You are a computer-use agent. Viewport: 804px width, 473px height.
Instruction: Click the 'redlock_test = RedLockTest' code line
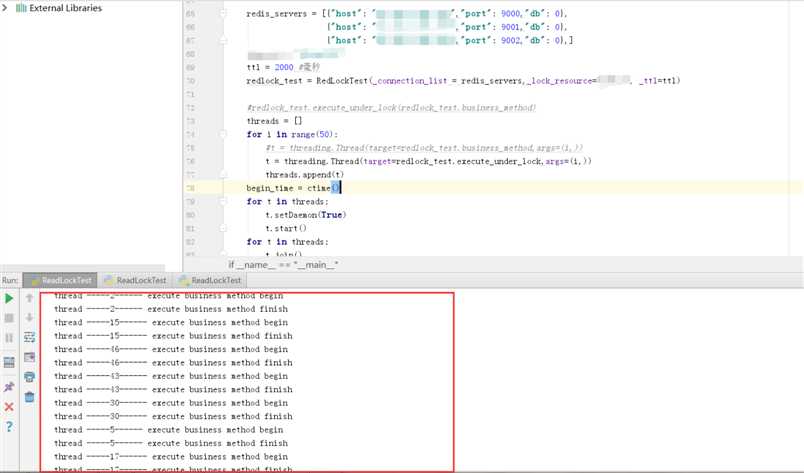pos(463,81)
